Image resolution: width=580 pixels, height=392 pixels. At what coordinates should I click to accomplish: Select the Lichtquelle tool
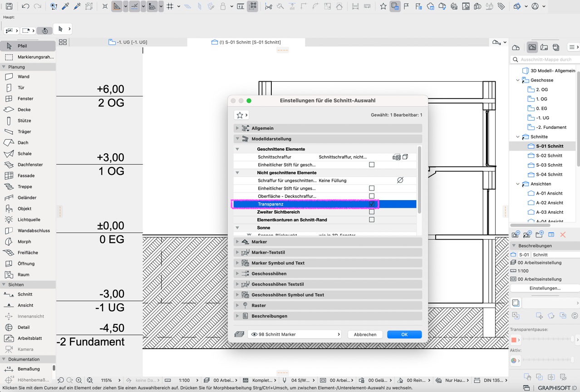(x=27, y=220)
